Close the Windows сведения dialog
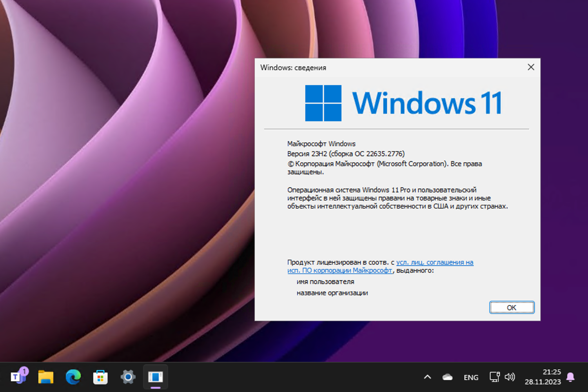The height and width of the screenshot is (392, 588). pos(531,67)
